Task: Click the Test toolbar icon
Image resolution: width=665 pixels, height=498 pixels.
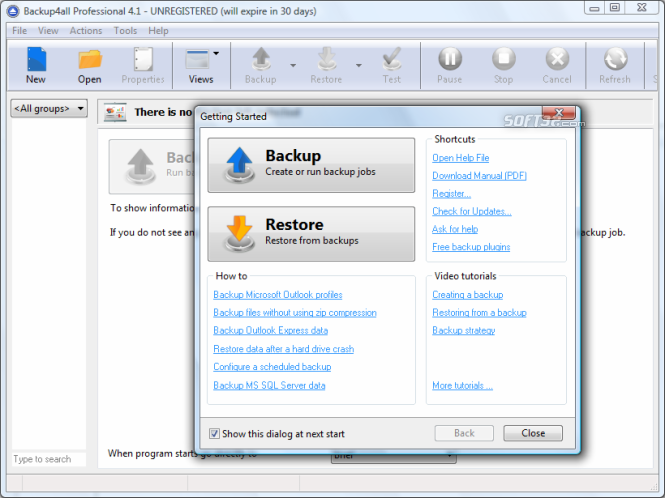Action: (391, 59)
